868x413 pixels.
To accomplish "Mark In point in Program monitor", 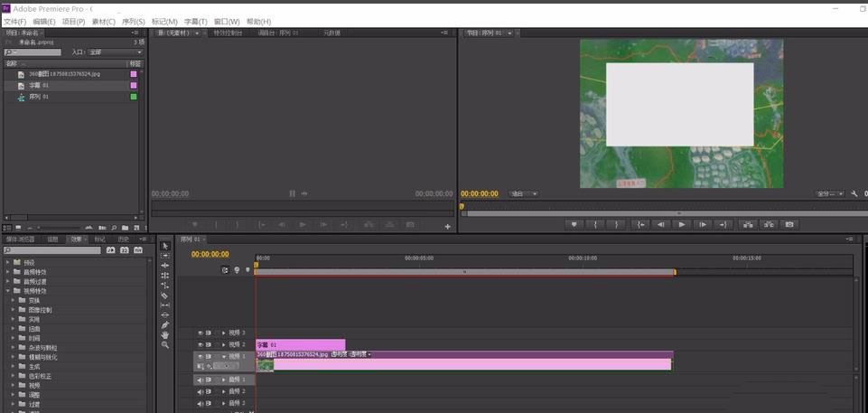I will 595,225.
